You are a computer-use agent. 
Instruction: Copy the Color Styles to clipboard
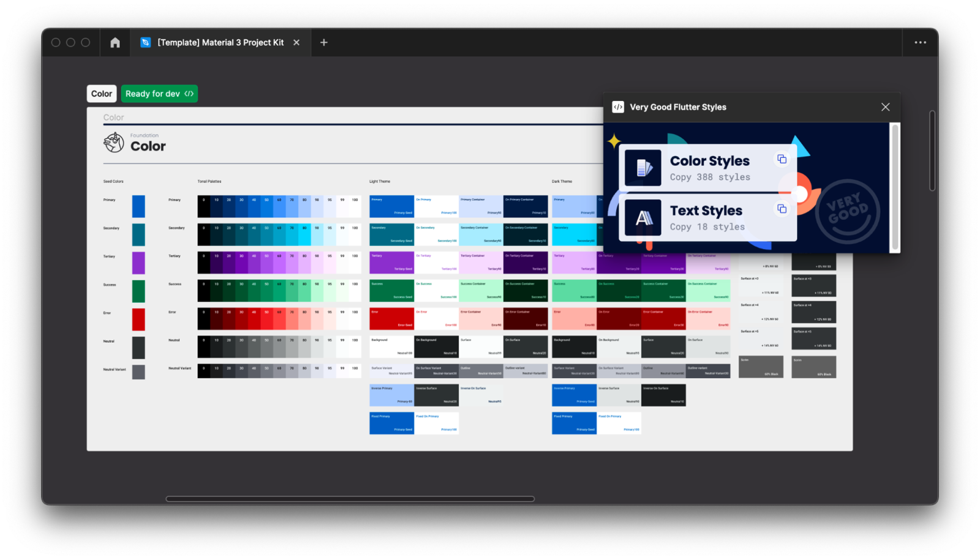(782, 159)
